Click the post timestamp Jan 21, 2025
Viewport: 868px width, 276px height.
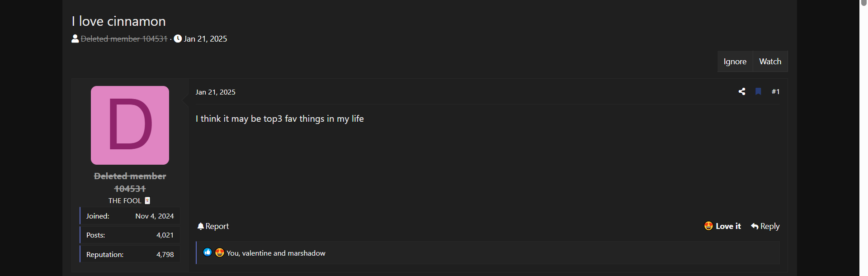click(215, 92)
